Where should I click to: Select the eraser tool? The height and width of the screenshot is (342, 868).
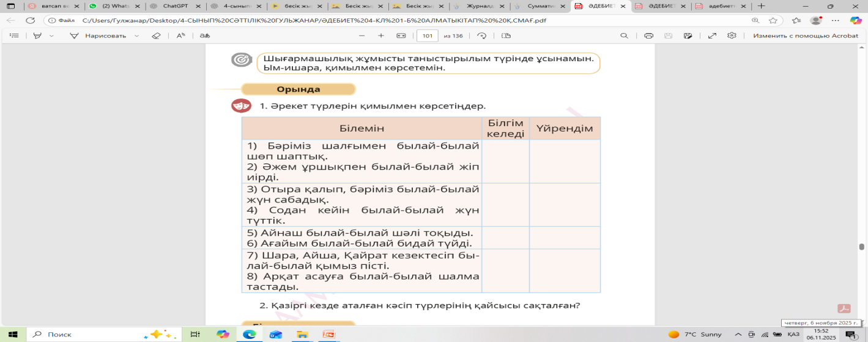click(155, 35)
